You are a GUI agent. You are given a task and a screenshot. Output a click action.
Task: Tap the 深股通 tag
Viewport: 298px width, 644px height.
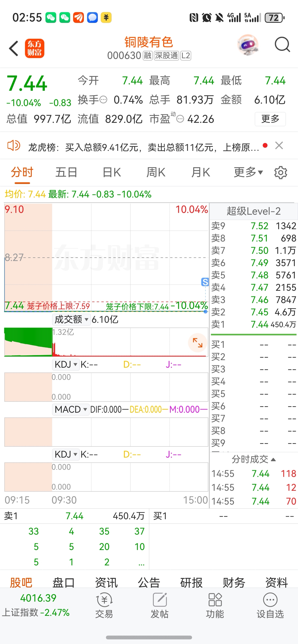coord(166,55)
